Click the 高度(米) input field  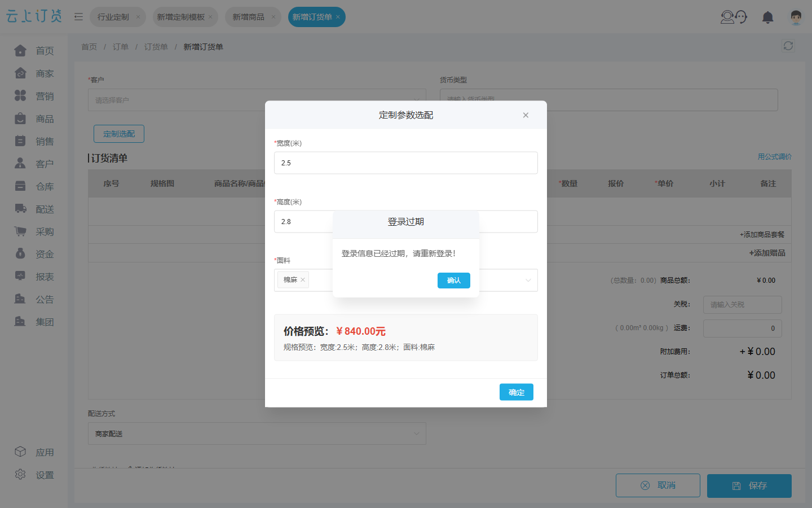click(x=406, y=222)
